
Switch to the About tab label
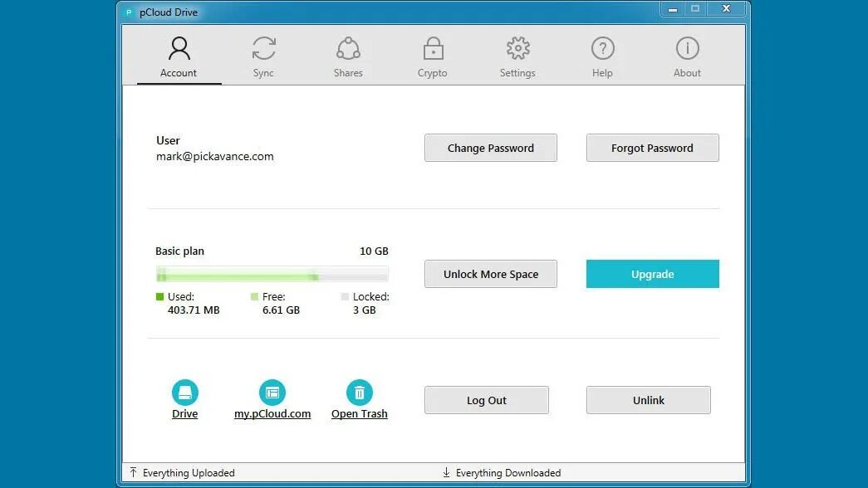click(687, 73)
